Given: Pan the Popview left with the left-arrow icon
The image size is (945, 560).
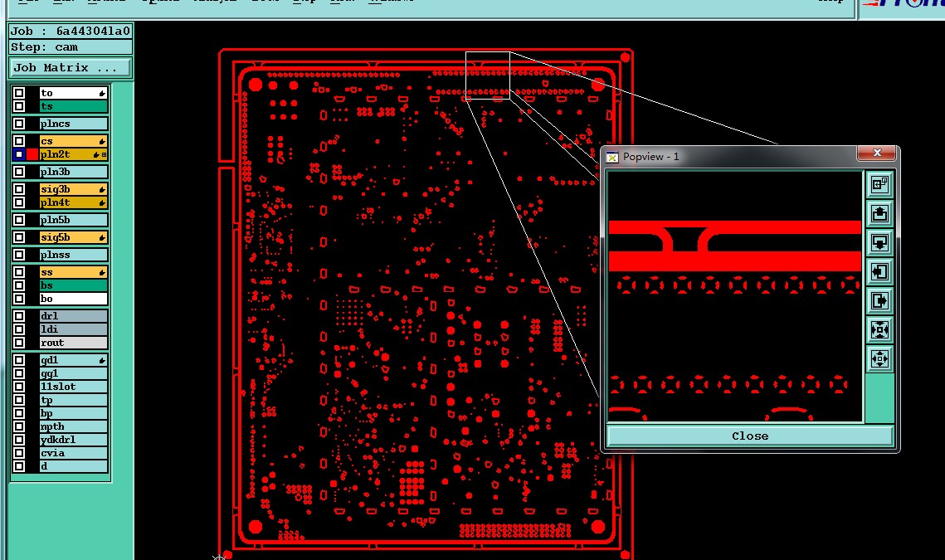Looking at the screenshot, I should pos(879,271).
